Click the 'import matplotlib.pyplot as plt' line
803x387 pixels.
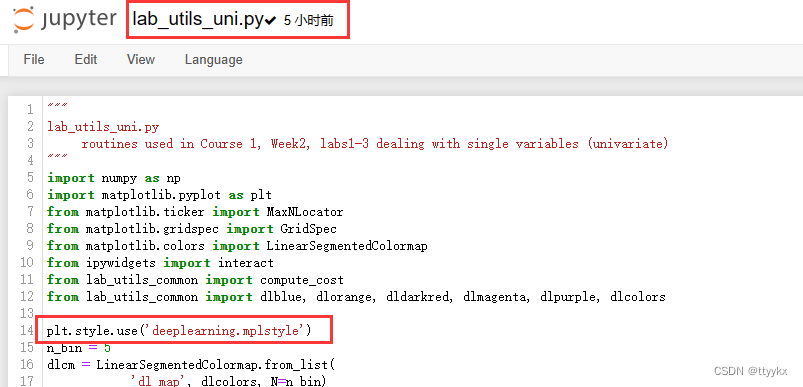pyautogui.click(x=159, y=195)
